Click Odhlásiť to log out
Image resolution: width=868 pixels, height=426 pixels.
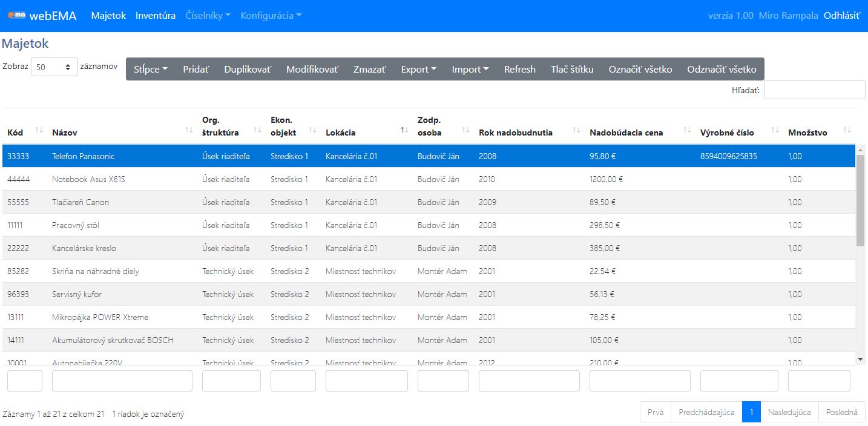pyautogui.click(x=842, y=16)
